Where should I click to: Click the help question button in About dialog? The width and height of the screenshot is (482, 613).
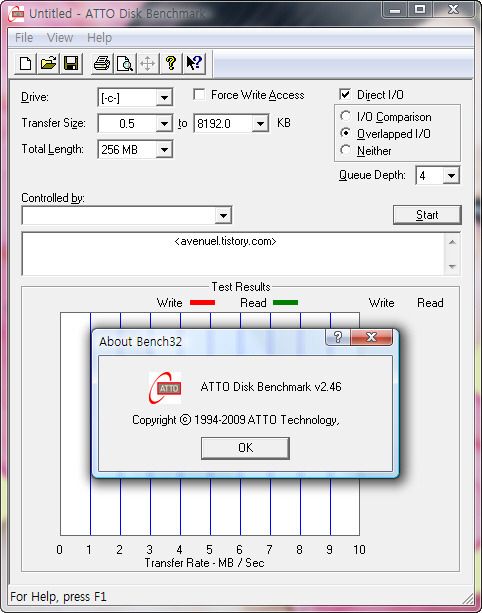coord(338,337)
